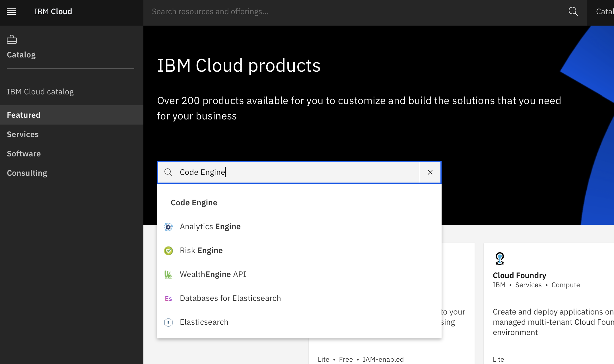The height and width of the screenshot is (364, 614).
Task: Click into the Code Engine catalog search box
Action: pos(299,172)
